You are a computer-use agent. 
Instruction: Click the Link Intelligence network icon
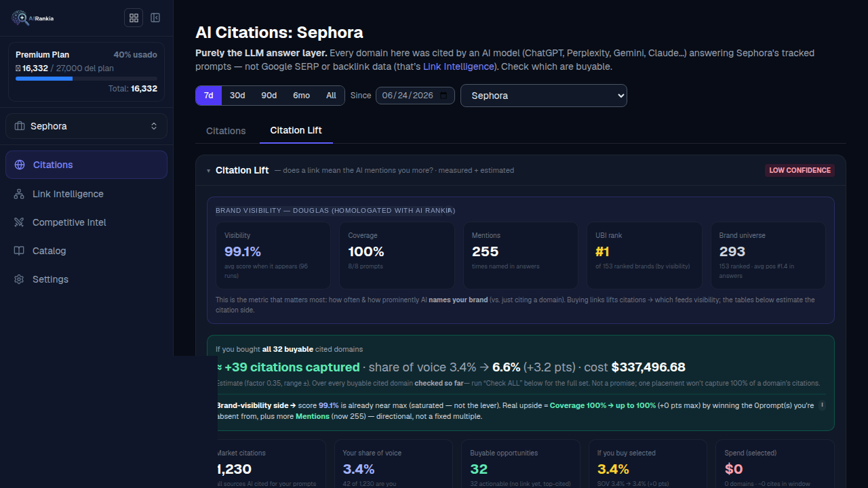pos(19,194)
